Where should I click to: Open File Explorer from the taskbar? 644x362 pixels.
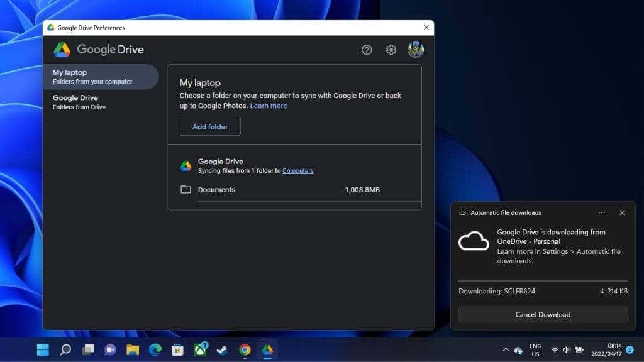coord(133,349)
